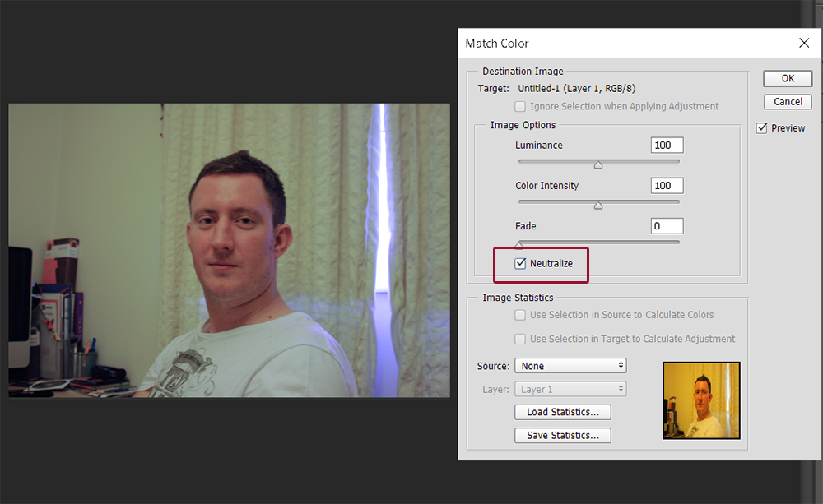This screenshot has width=823, height=504.
Task: Click the Luminance slider handle
Action: click(x=598, y=165)
